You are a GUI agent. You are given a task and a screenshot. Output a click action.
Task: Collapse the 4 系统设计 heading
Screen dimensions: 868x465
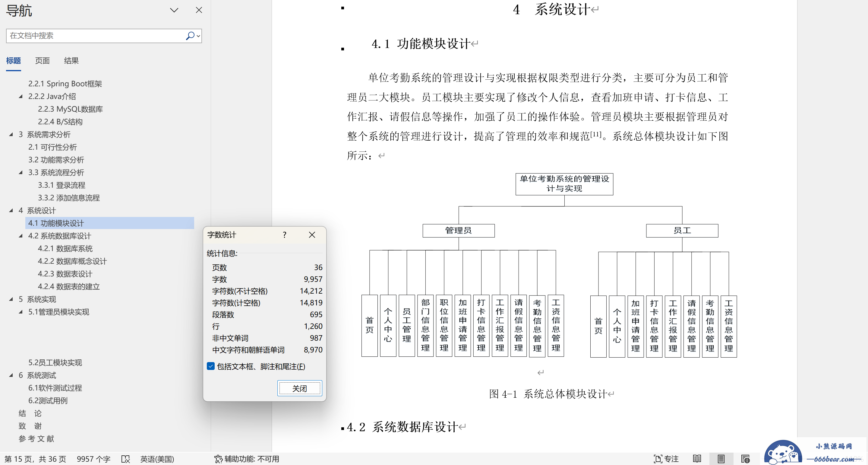pyautogui.click(x=11, y=210)
